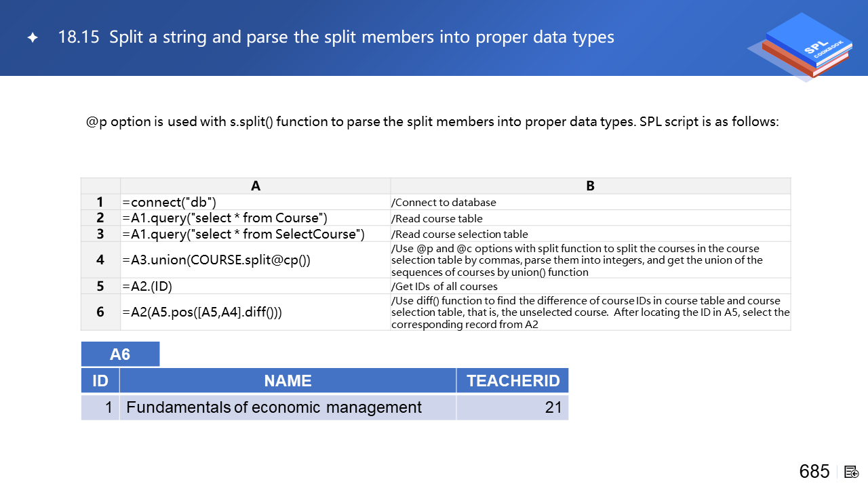Viewport: 868px width, 488px height.
Task: Select column A header in script grid
Action: click(256, 186)
